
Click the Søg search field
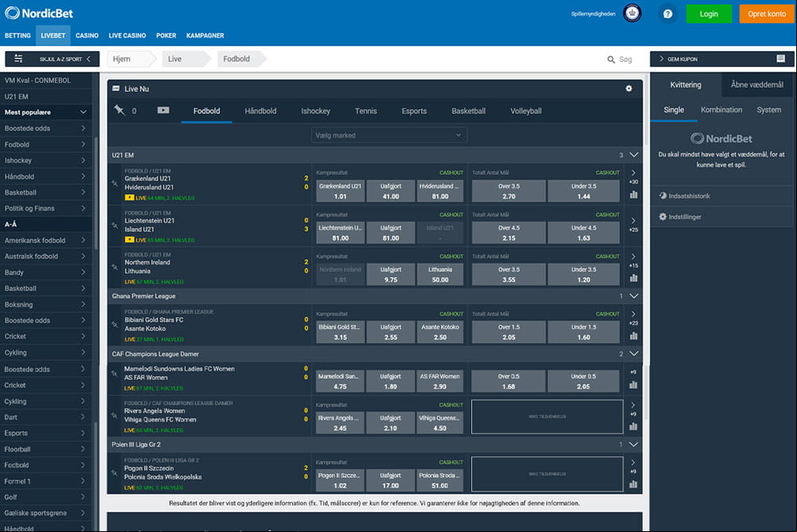(x=626, y=60)
